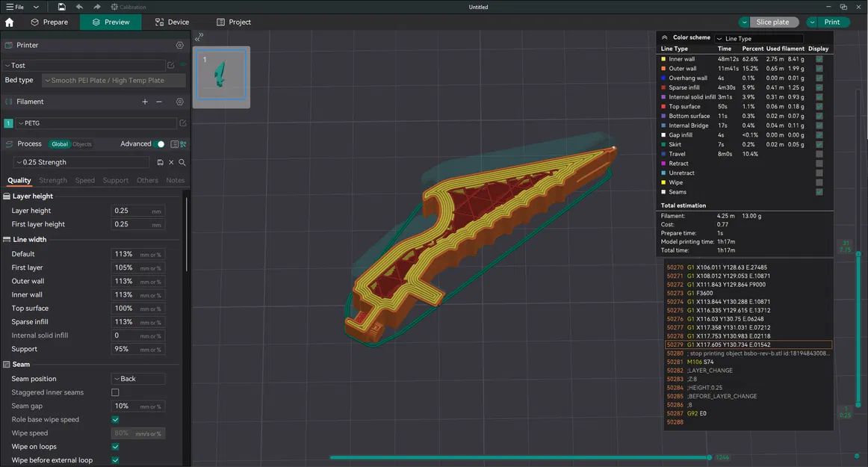Image resolution: width=868 pixels, height=467 pixels.
Task: Select the Objects process mode
Action: [82, 144]
